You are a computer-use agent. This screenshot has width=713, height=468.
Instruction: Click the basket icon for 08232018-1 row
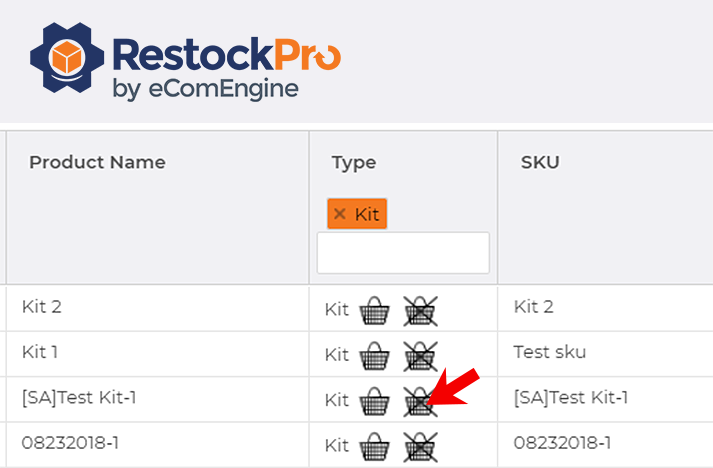(374, 445)
